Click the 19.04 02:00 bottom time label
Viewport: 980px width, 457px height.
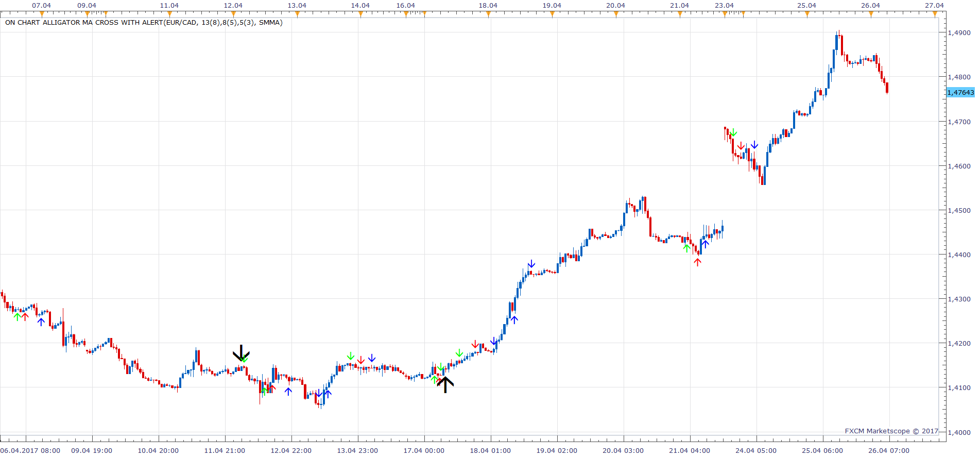557,450
